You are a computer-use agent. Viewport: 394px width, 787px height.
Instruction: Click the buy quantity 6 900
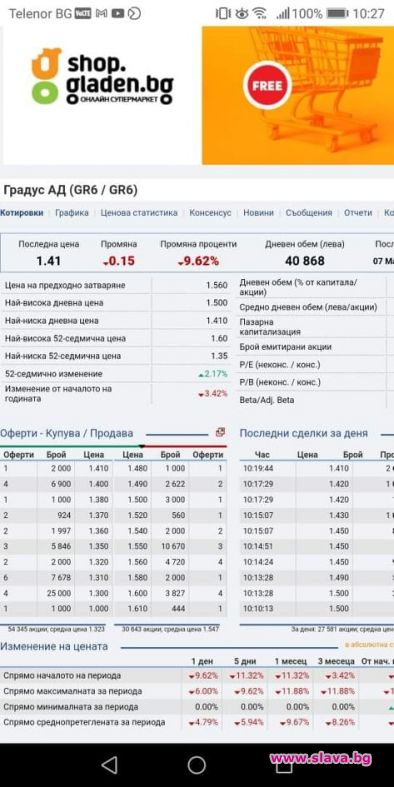pyautogui.click(x=61, y=484)
